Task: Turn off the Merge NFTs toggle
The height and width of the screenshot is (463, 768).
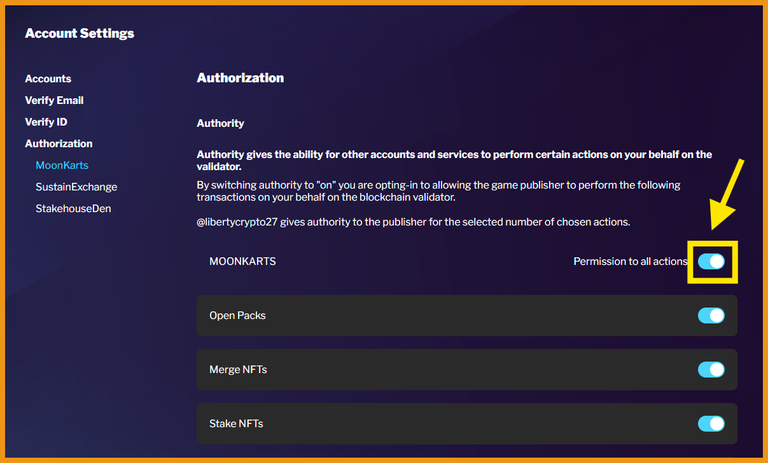Action: coord(711,369)
